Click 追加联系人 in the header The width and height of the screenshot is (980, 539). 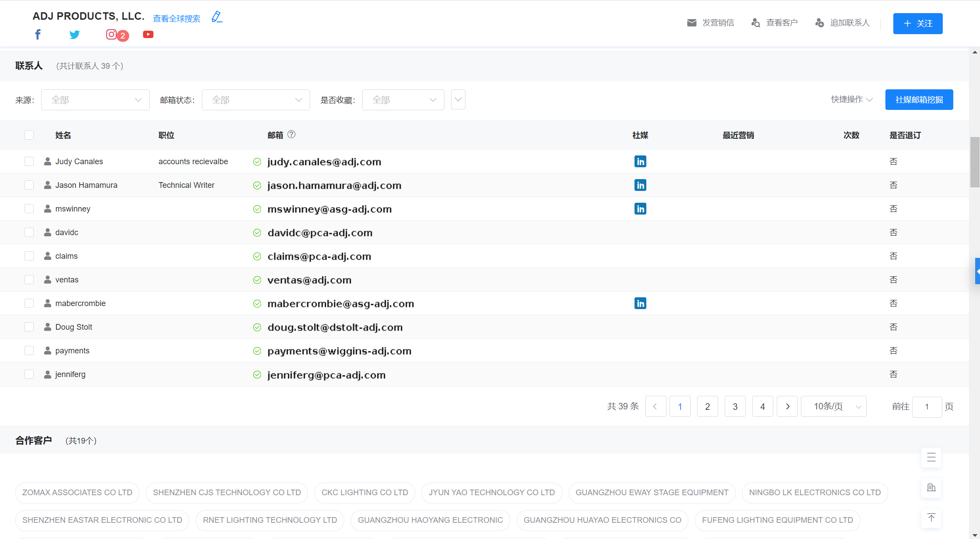point(843,23)
